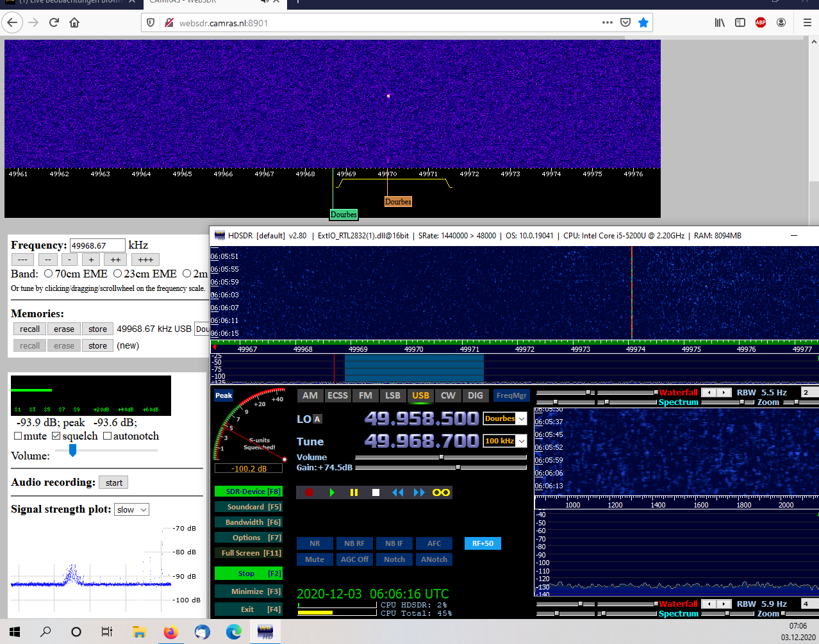Select FM demodulation mode

click(365, 395)
